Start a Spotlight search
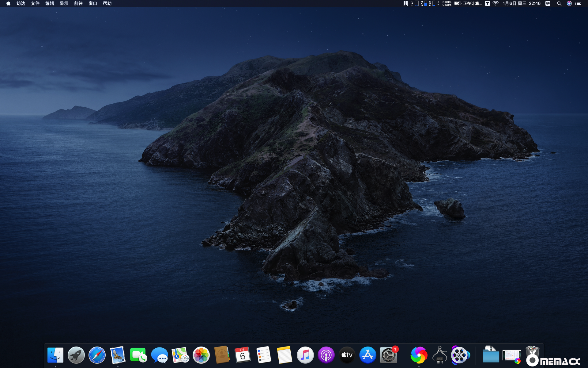This screenshot has height=368, width=588. (559, 3)
